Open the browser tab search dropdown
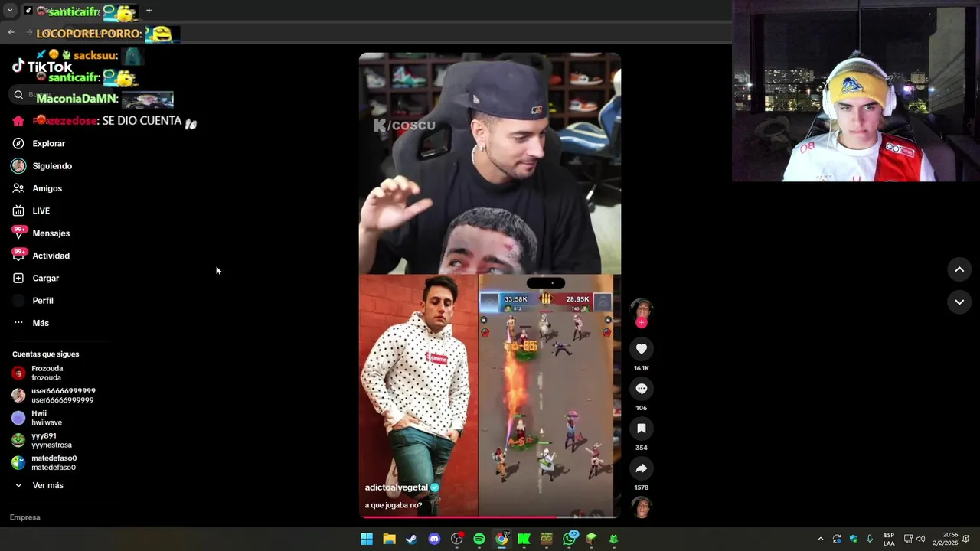980x551 pixels. (x=9, y=11)
